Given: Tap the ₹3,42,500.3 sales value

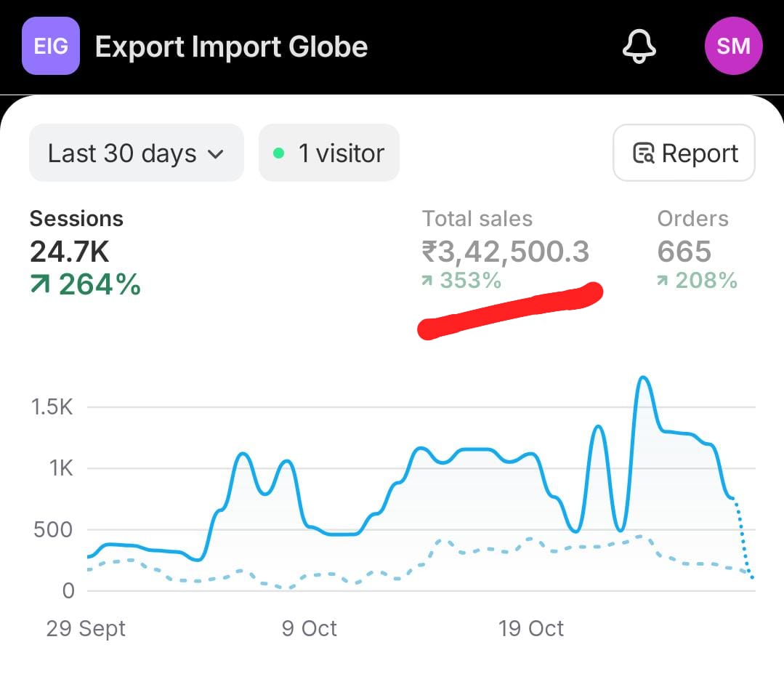Looking at the screenshot, I should click(506, 252).
